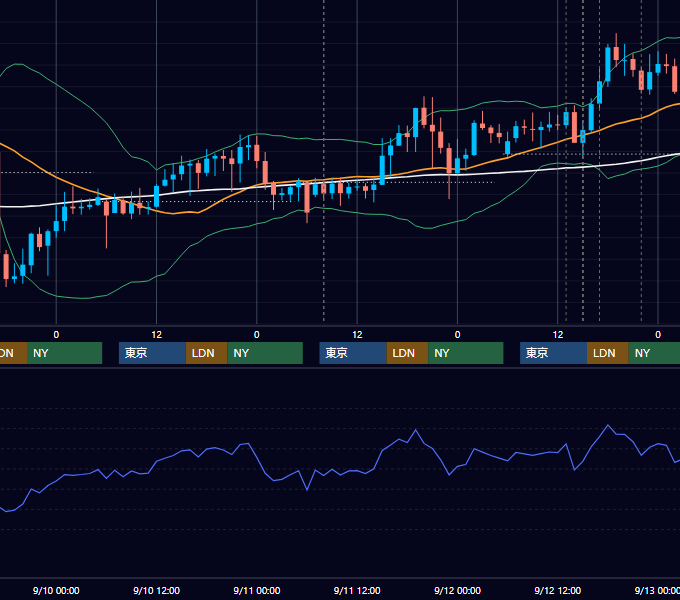Click the 9/11 12:00 date label
Image resolution: width=680 pixels, height=600 pixels.
(357, 590)
